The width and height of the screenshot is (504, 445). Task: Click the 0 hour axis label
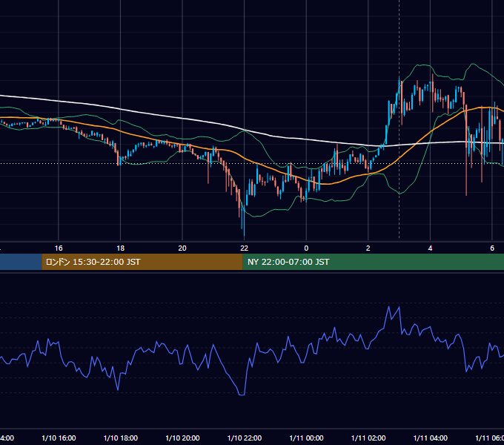(x=306, y=248)
